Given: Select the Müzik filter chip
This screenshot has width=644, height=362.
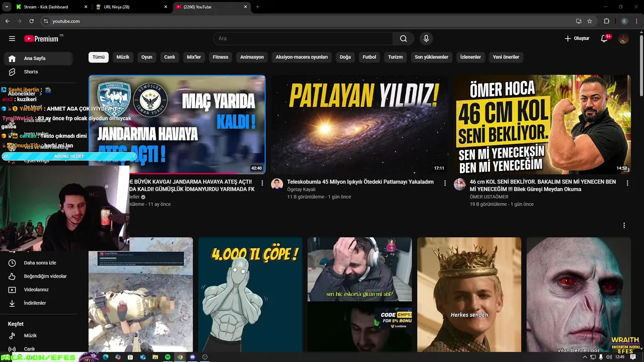Looking at the screenshot, I should click(x=123, y=57).
